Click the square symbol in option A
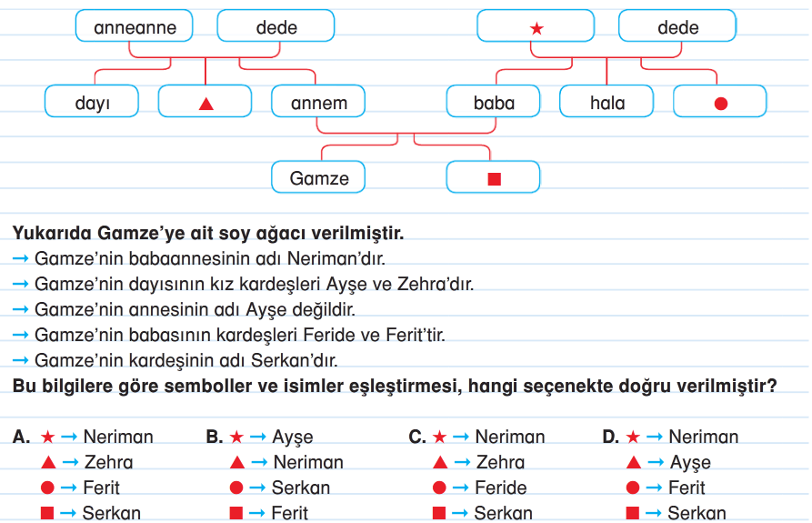 tap(47, 513)
